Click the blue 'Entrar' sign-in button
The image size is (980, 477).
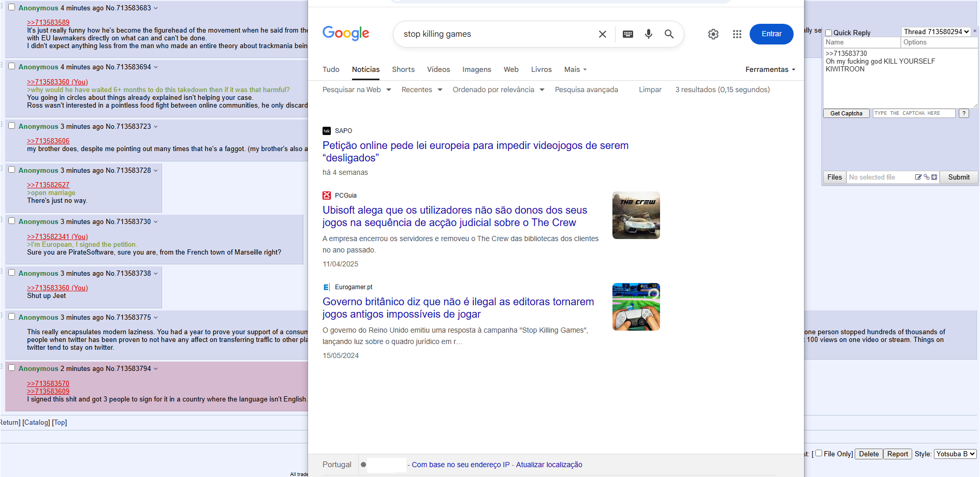coord(771,34)
